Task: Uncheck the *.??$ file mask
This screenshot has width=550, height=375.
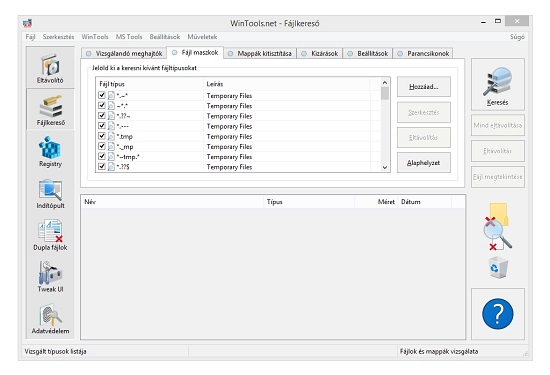Action: pos(102,166)
